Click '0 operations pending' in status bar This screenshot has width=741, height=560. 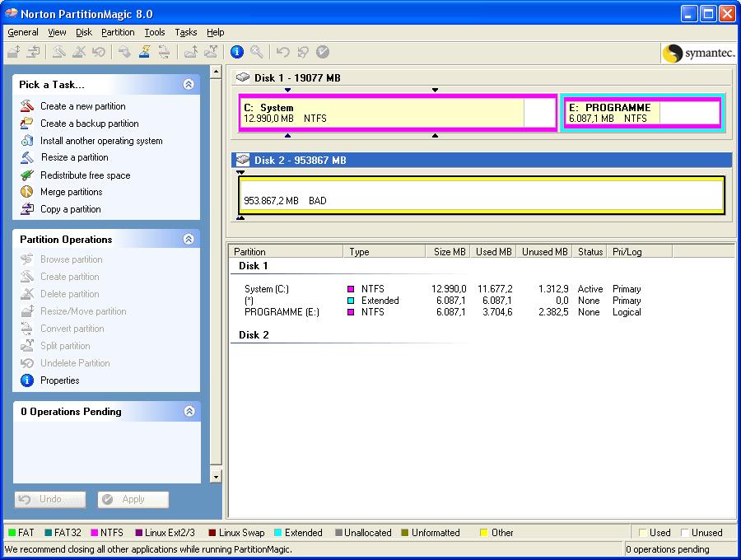667,549
